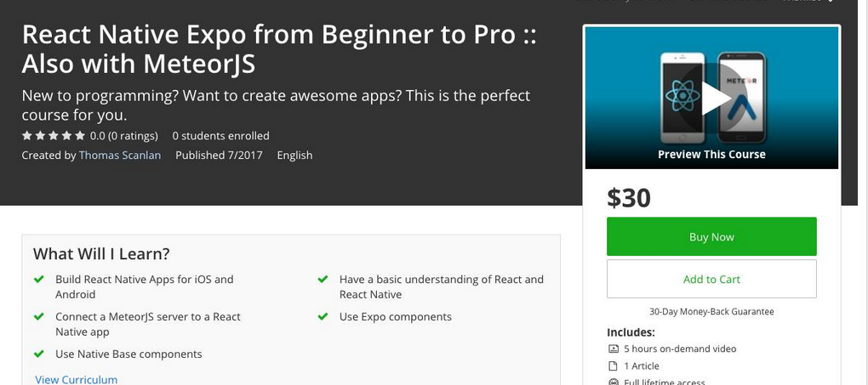Click the full lifetime access icon
This screenshot has height=385, width=868.
point(613,382)
